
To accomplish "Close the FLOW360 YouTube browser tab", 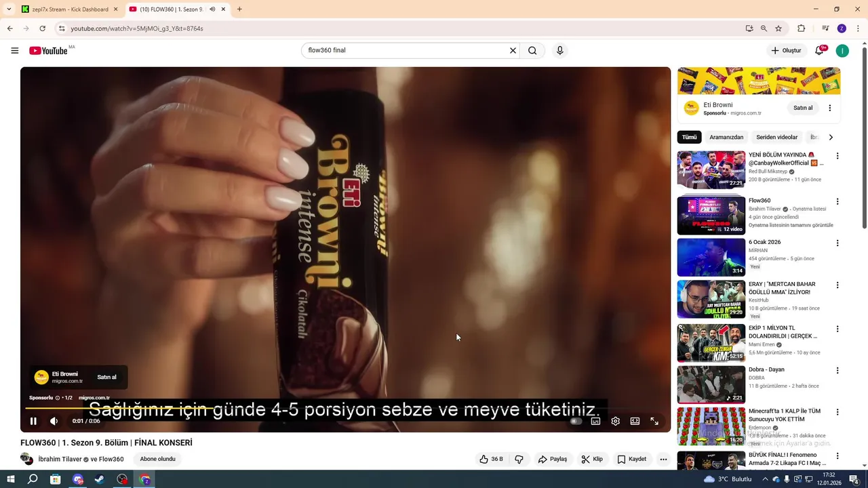I will click(x=222, y=9).
